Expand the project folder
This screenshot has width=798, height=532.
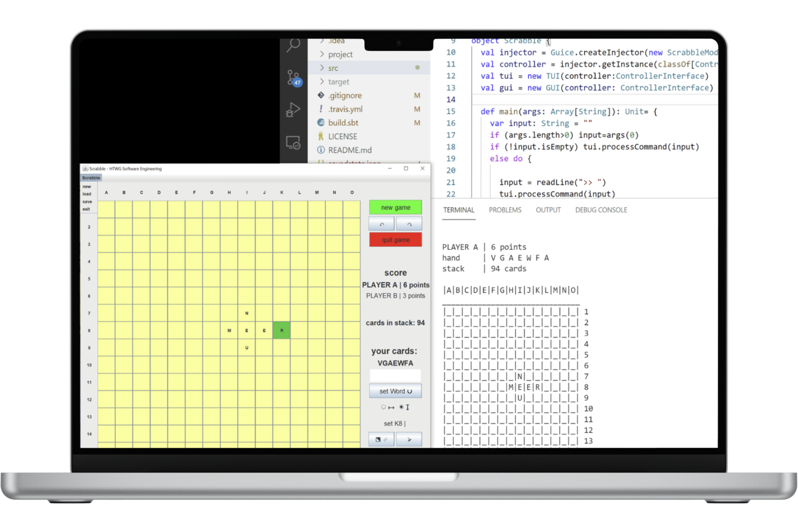tap(340, 54)
